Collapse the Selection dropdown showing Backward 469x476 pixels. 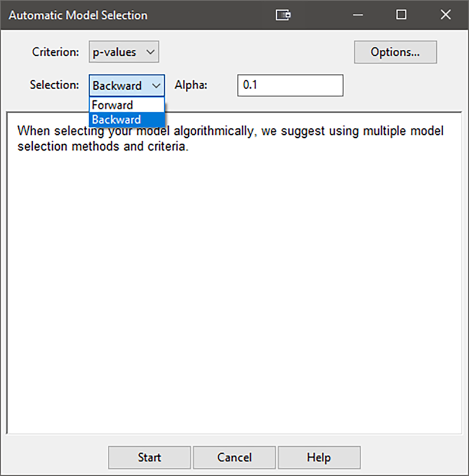click(x=156, y=86)
